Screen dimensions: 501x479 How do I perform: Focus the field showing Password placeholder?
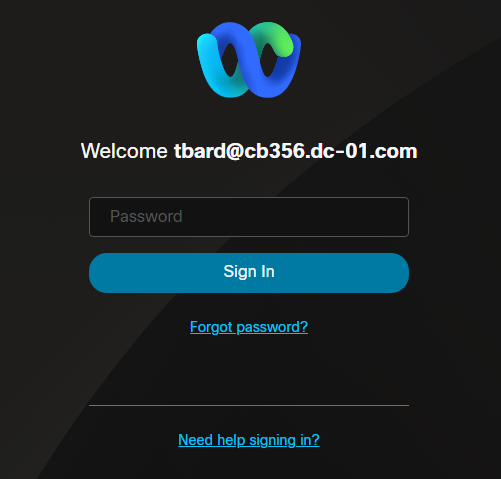click(x=249, y=217)
